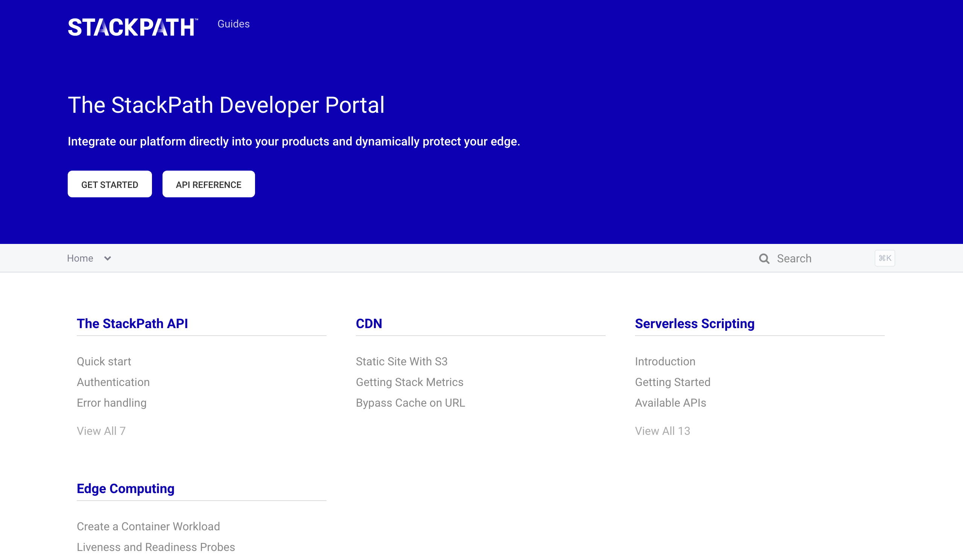
Task: Select the Home breadcrumb label
Action: 80,259
